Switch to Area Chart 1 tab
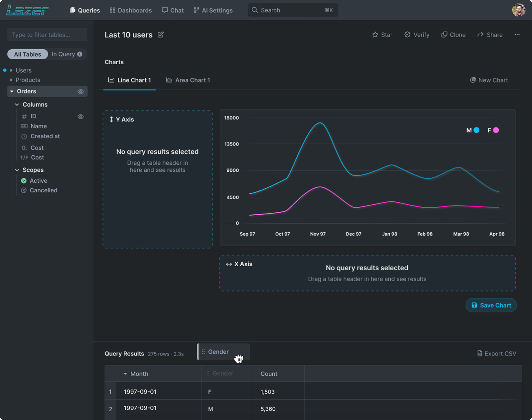Viewport: 532px width, 420px height. pyautogui.click(x=188, y=80)
